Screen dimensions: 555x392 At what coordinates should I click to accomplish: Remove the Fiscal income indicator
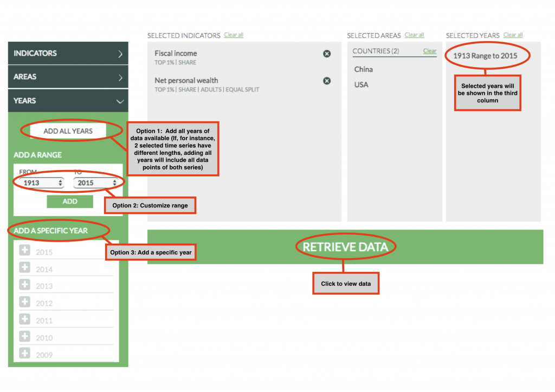[327, 54]
